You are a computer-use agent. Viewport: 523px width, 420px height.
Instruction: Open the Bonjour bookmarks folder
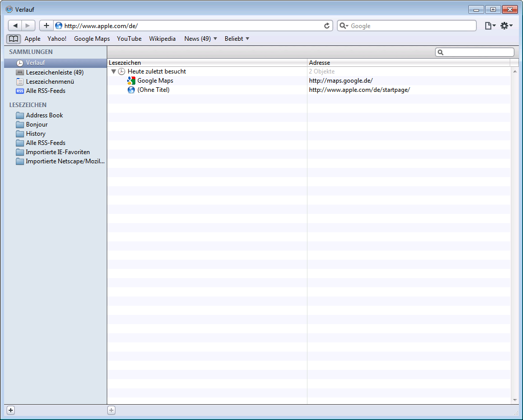(x=37, y=125)
